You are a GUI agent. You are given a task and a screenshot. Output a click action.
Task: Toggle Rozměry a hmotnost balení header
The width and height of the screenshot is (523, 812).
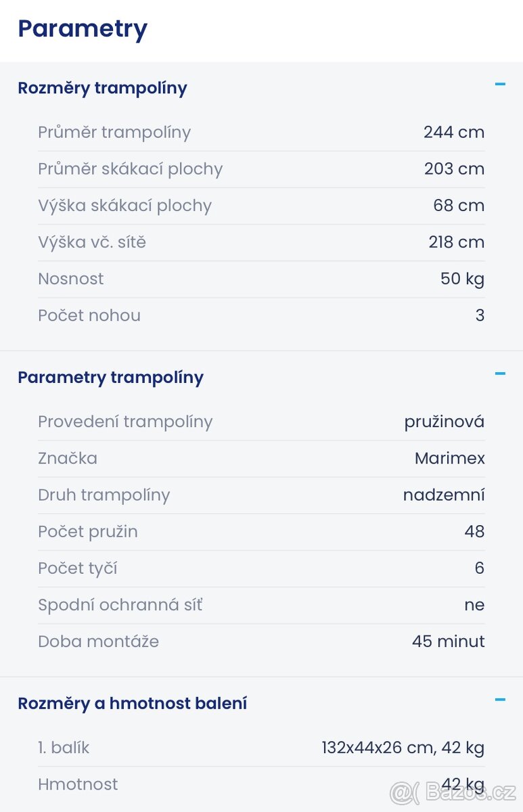[x=132, y=704]
